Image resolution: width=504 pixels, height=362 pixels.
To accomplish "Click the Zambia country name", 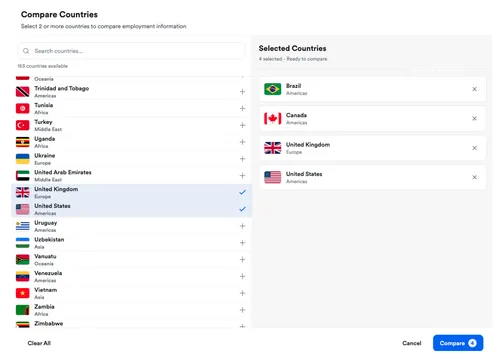I will [x=44, y=307].
